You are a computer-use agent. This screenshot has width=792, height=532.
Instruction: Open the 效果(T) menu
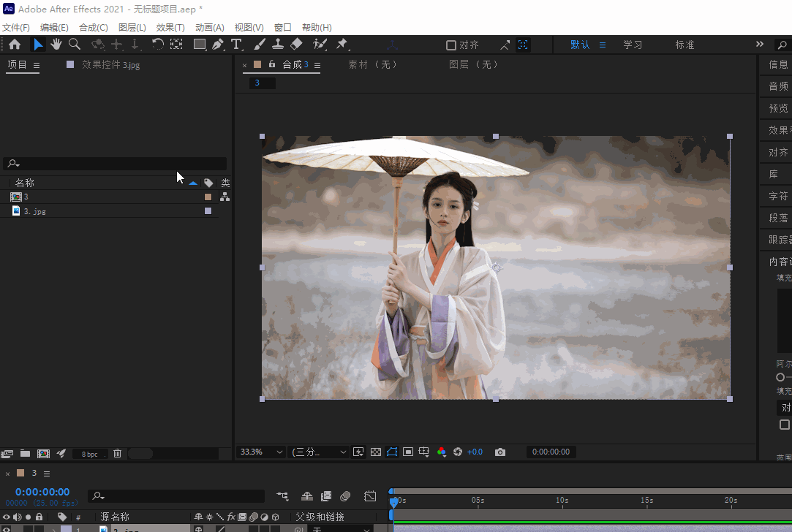170,28
